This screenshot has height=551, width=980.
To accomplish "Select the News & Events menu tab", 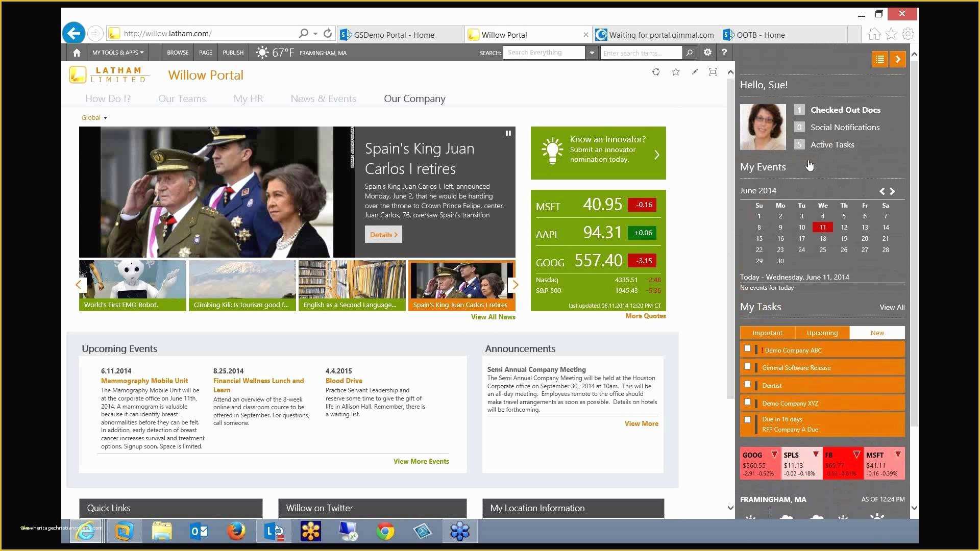I will (x=323, y=98).
